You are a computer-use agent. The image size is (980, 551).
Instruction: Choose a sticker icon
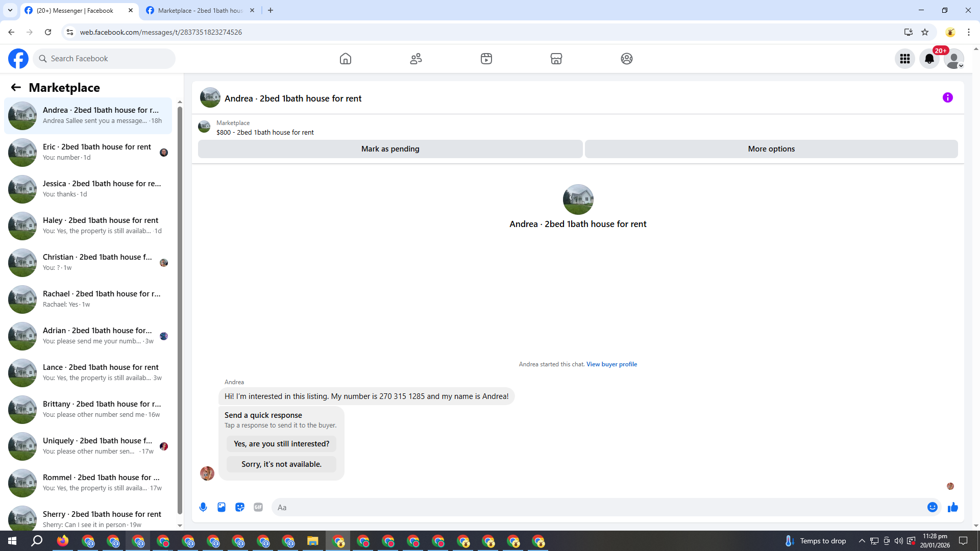point(240,507)
